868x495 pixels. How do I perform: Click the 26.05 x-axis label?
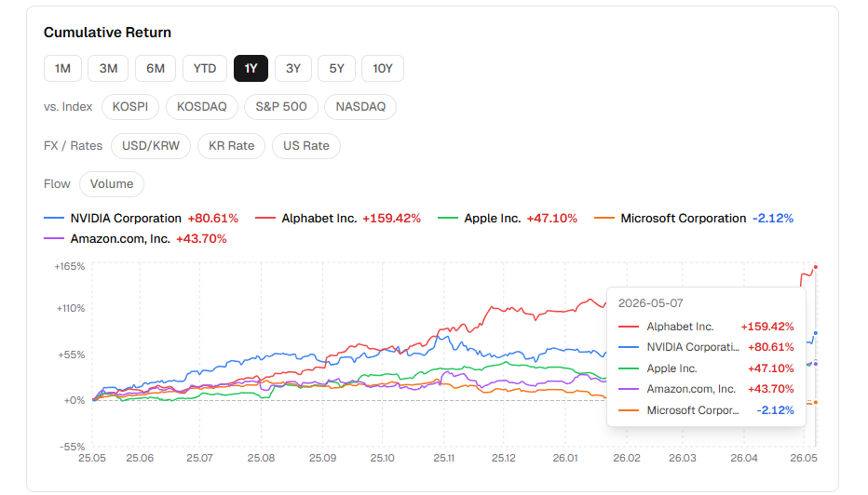coord(803,458)
